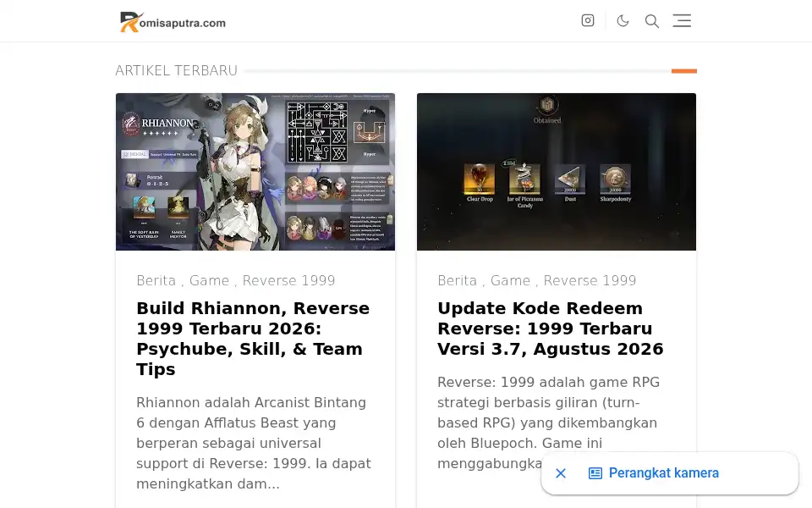Screen dimensions: 812x508
Task: Select Reverse 1999 category on Rhiannon article
Action: 288,280
